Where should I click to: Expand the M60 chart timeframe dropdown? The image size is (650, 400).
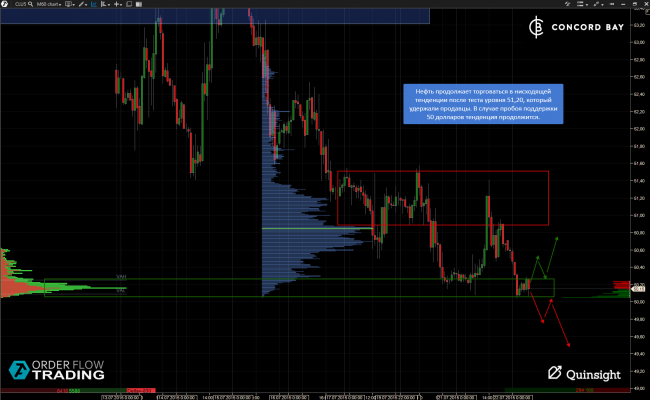(49, 4)
